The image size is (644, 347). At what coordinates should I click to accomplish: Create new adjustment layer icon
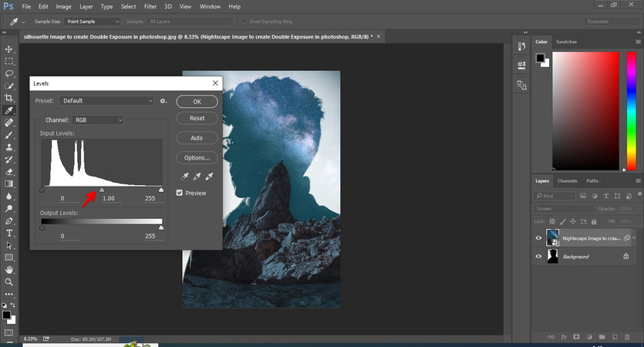point(589,337)
